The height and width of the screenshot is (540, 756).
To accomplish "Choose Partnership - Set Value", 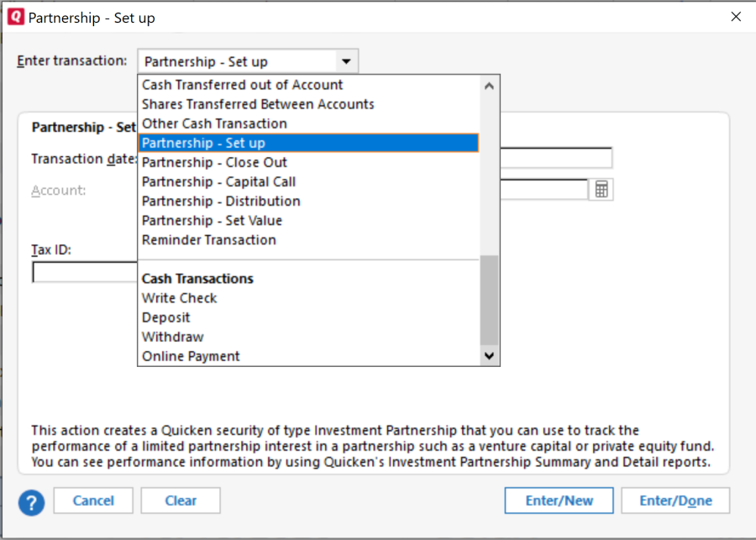I will pyautogui.click(x=212, y=220).
